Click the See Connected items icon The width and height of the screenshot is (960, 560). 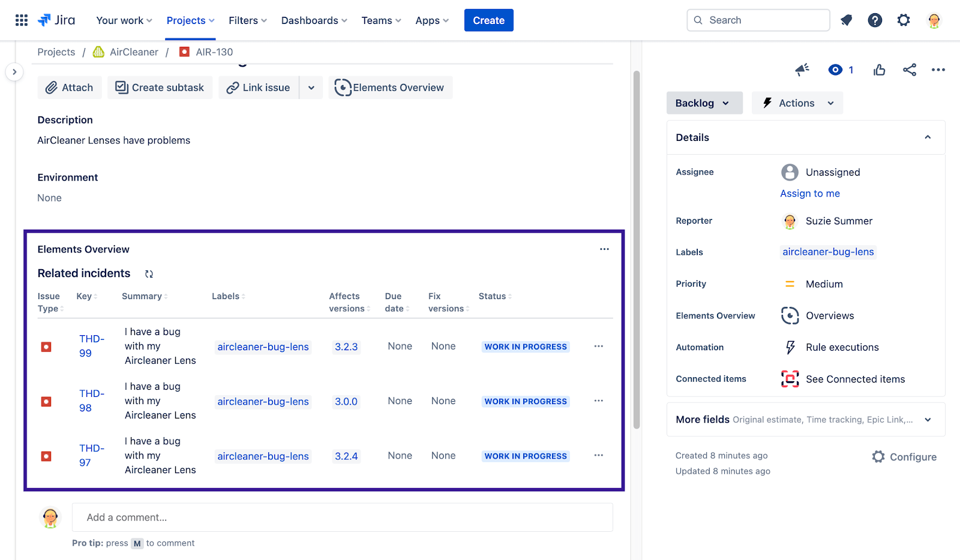(x=790, y=378)
